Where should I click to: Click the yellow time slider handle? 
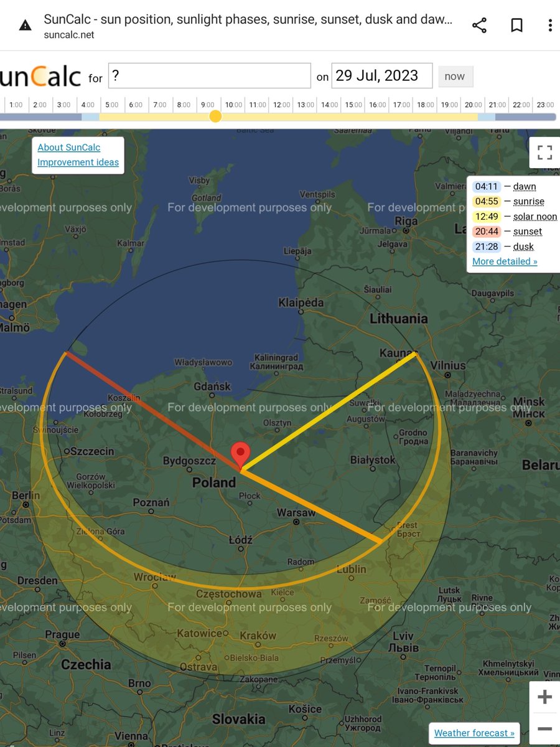pos(215,116)
